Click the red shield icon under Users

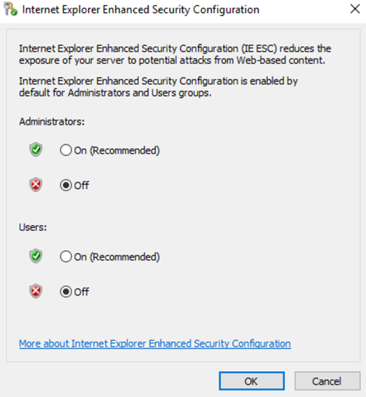click(x=36, y=292)
